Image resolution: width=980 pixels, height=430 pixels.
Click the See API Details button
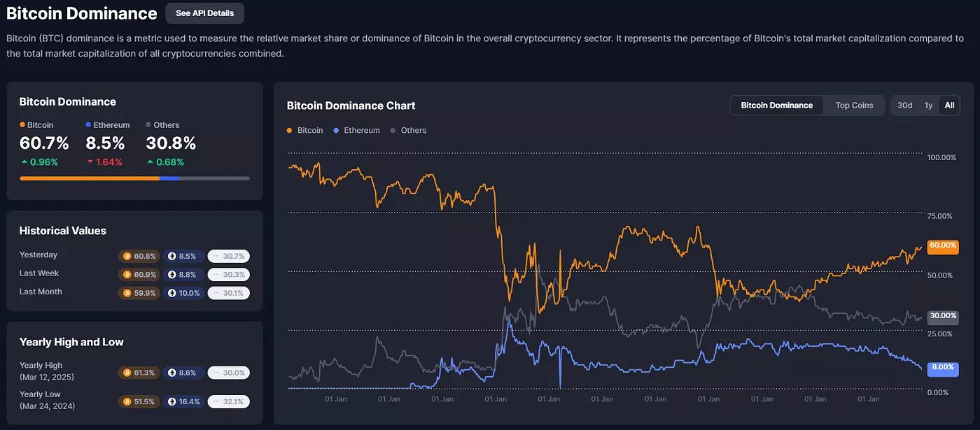[204, 13]
